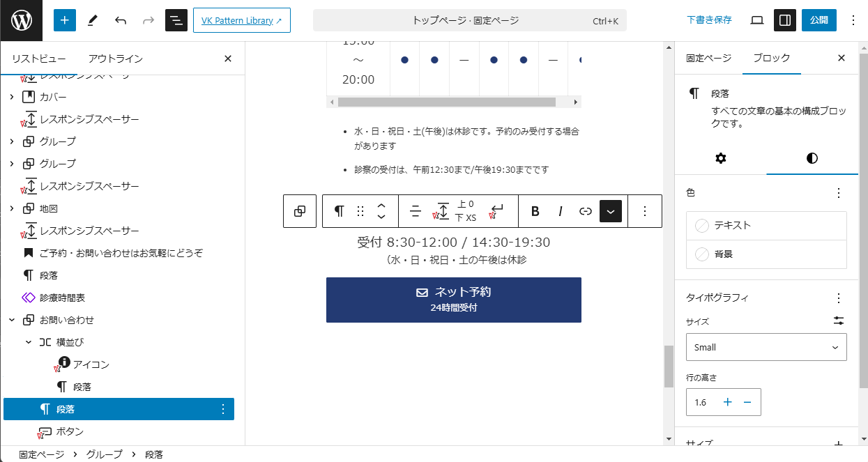Toggle the settings sidebar panel
868x462 pixels.
(x=785, y=20)
